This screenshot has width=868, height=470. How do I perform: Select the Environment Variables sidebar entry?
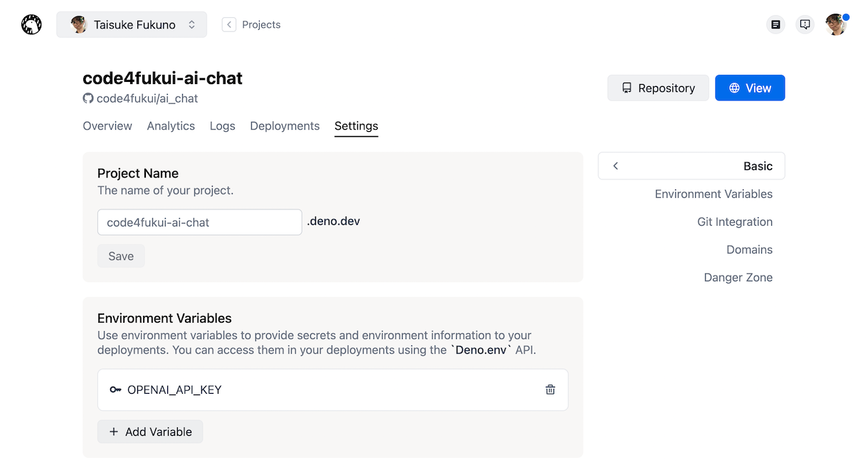click(714, 194)
